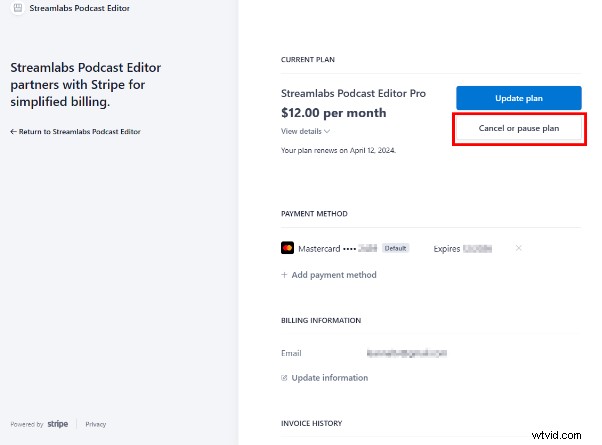Image resolution: width=602 pixels, height=445 pixels.
Task: Click the Email label in billing information
Action: pyautogui.click(x=291, y=353)
